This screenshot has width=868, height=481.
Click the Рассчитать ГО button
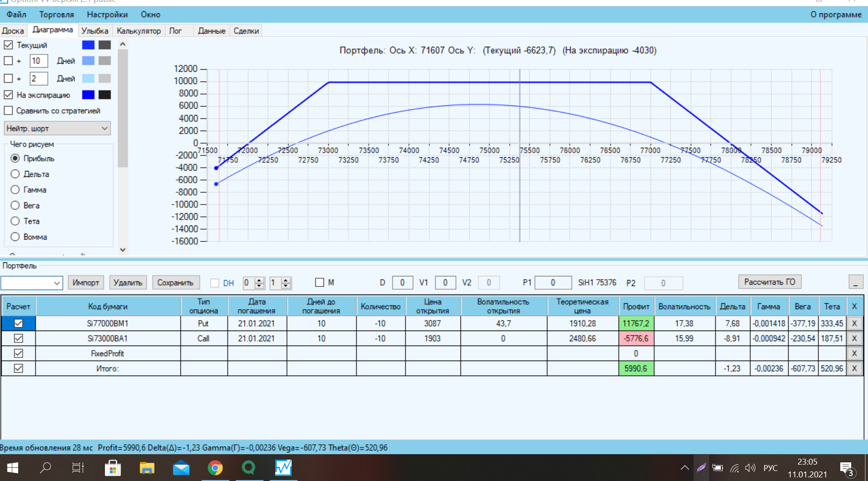pyautogui.click(x=769, y=282)
